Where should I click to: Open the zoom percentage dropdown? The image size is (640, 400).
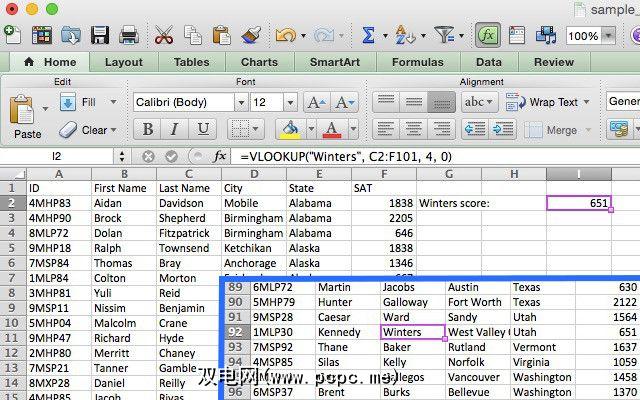(609, 36)
